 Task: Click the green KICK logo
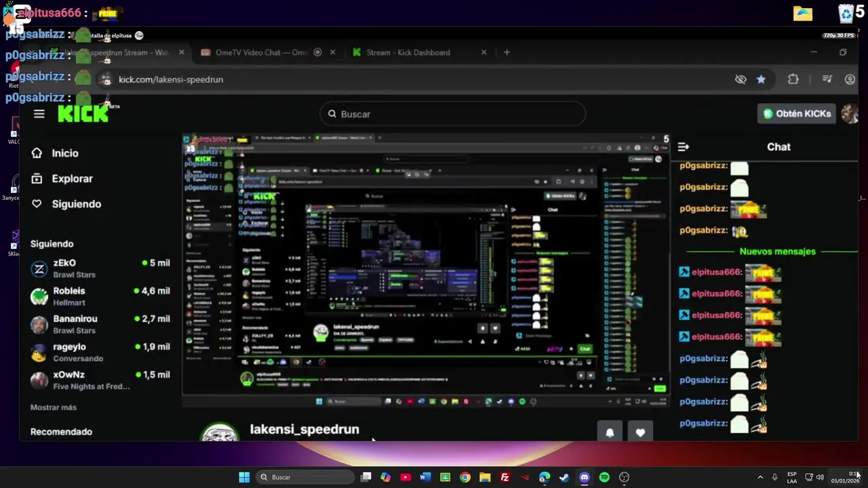pyautogui.click(x=83, y=114)
